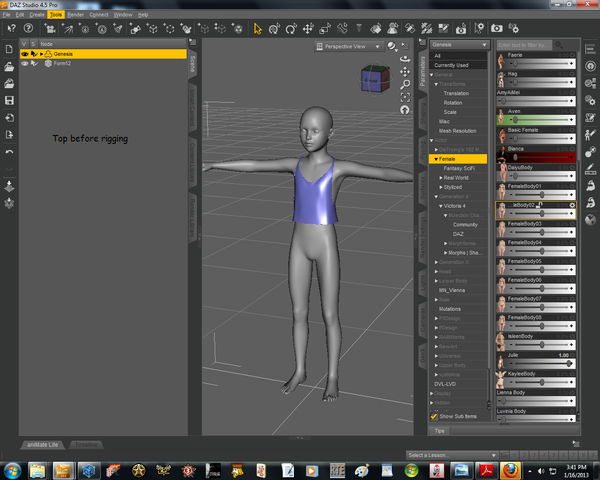
Task: Open the Render menu
Action: coord(75,15)
